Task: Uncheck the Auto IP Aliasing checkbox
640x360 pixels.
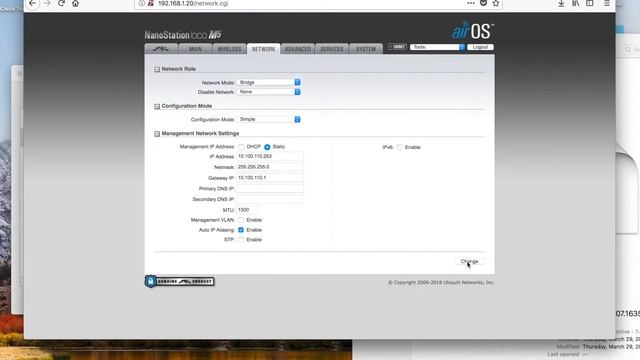Action: pyautogui.click(x=241, y=230)
